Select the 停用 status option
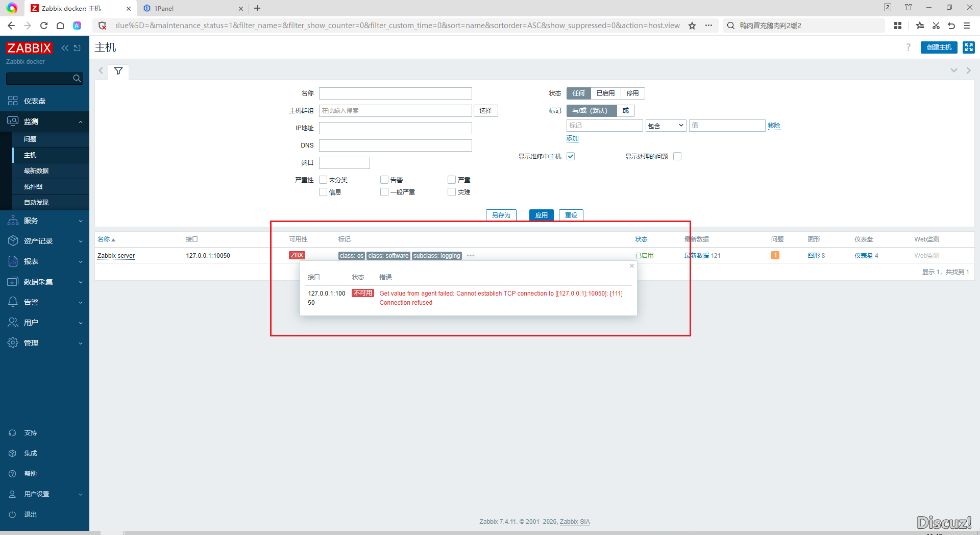Viewport: 980px width, 535px height. pyautogui.click(x=633, y=93)
